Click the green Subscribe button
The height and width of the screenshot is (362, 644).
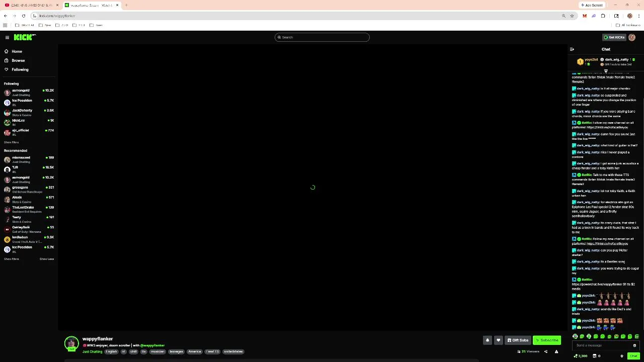[x=547, y=340]
